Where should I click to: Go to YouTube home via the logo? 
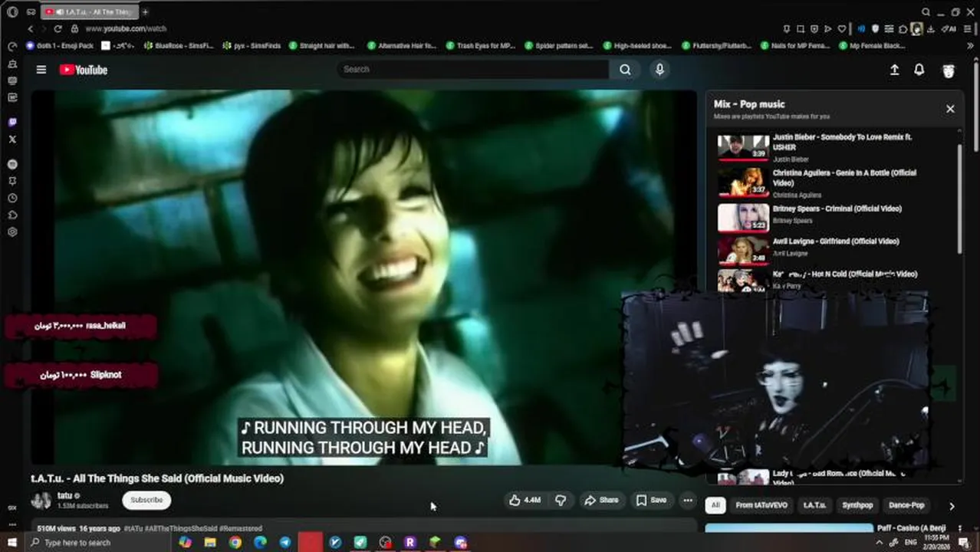(x=84, y=70)
